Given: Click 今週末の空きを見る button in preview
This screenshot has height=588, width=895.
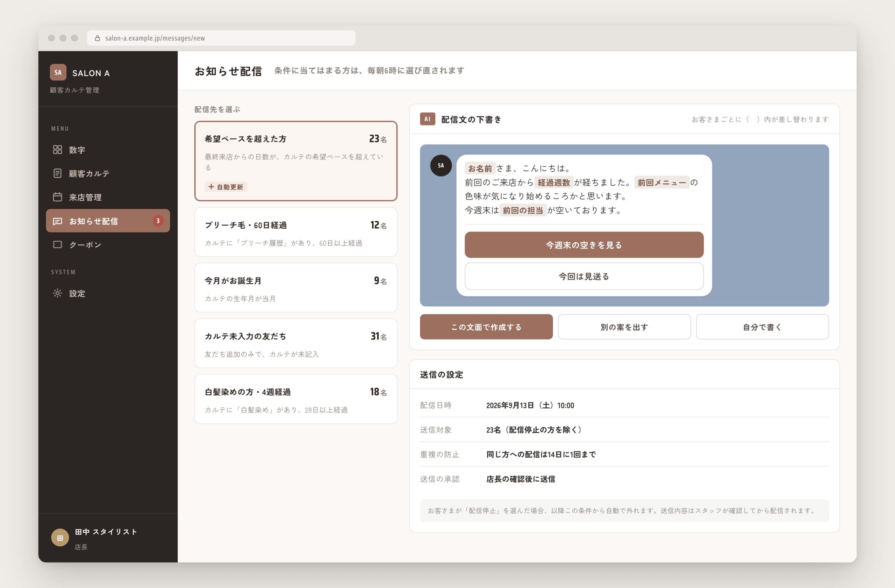Looking at the screenshot, I should [x=584, y=245].
